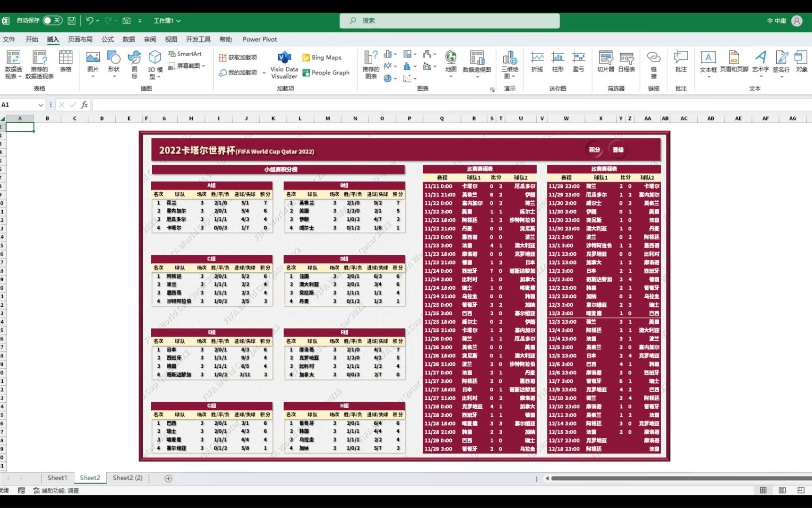Insert a Signature Line (签名行)
The image size is (812, 508).
tap(781, 64)
